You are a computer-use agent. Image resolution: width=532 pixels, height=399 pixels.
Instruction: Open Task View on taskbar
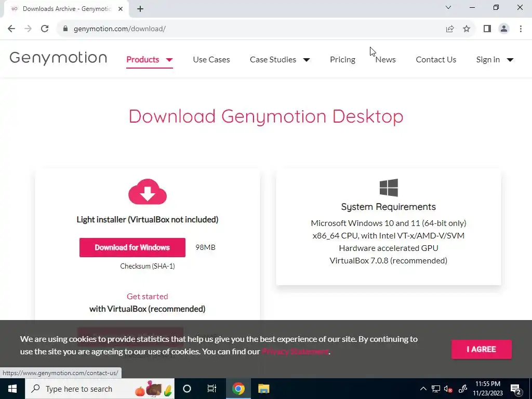[x=212, y=389]
